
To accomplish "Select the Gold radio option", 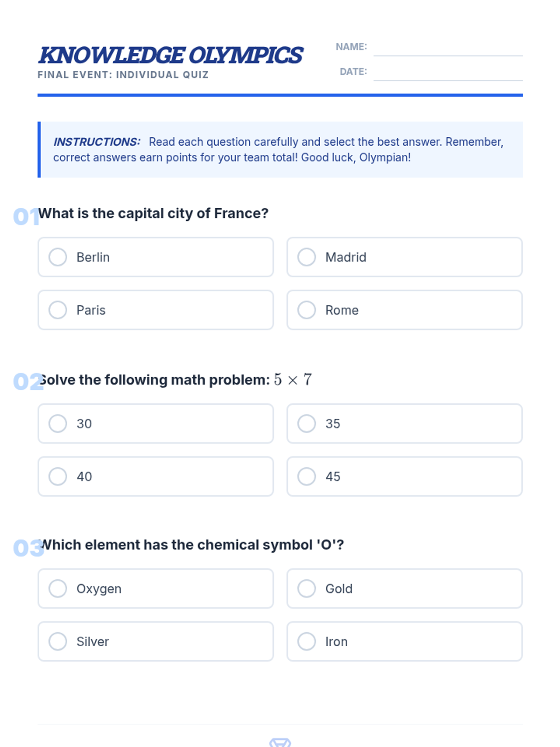I will click(x=307, y=589).
